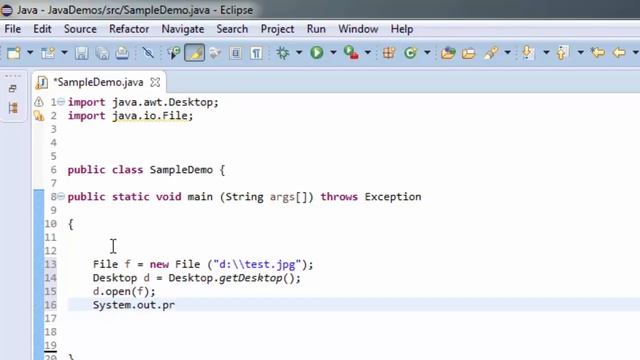This screenshot has width=640, height=360.
Task: Save the file with the floppy disk icon
Action: 82,53
